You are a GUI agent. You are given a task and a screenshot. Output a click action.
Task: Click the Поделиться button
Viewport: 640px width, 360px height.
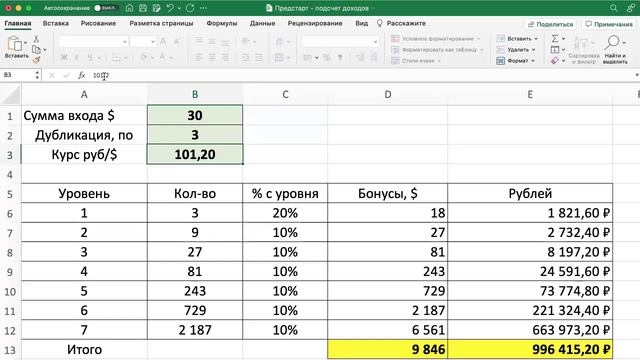551,24
